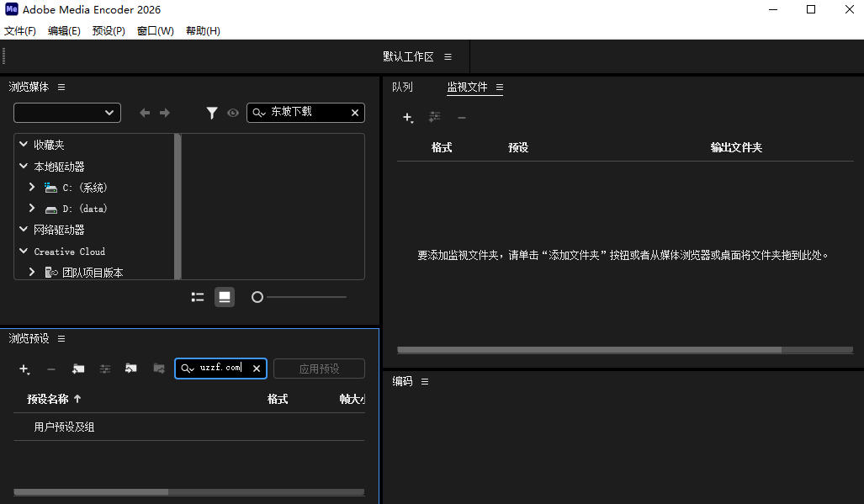Expand the 团队项目版本 node
864x504 pixels.
pos(32,272)
